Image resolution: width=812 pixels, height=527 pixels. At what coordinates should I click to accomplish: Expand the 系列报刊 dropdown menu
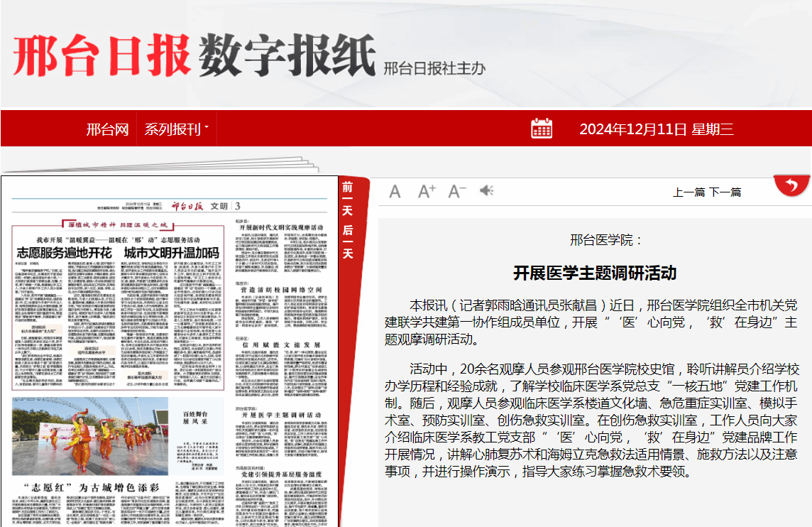pos(176,129)
